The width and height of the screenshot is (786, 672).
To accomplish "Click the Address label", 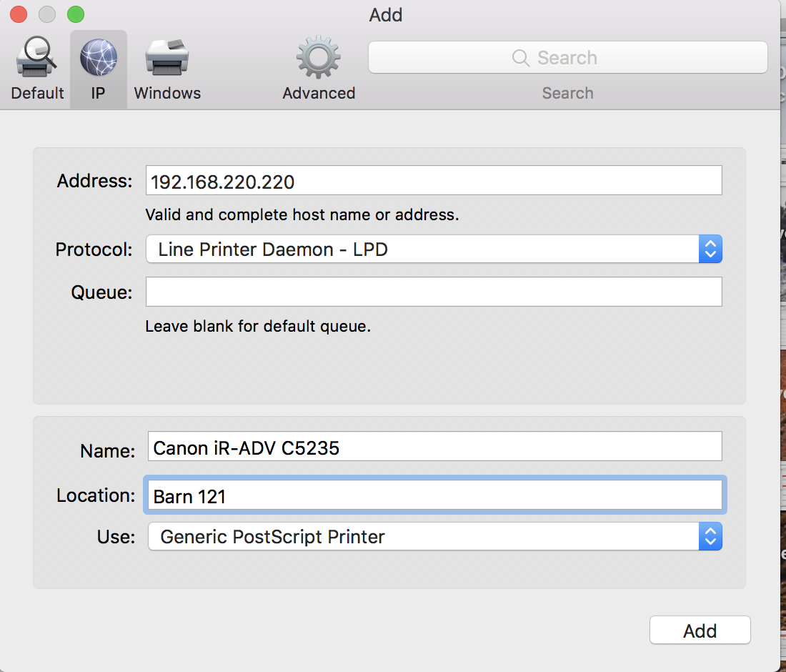I will 94,181.
